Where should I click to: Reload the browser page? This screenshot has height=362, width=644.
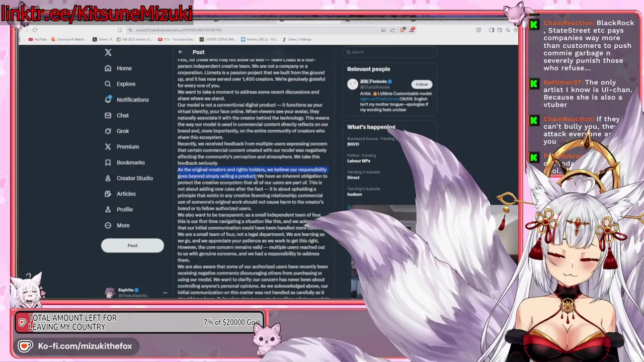(x=35, y=30)
